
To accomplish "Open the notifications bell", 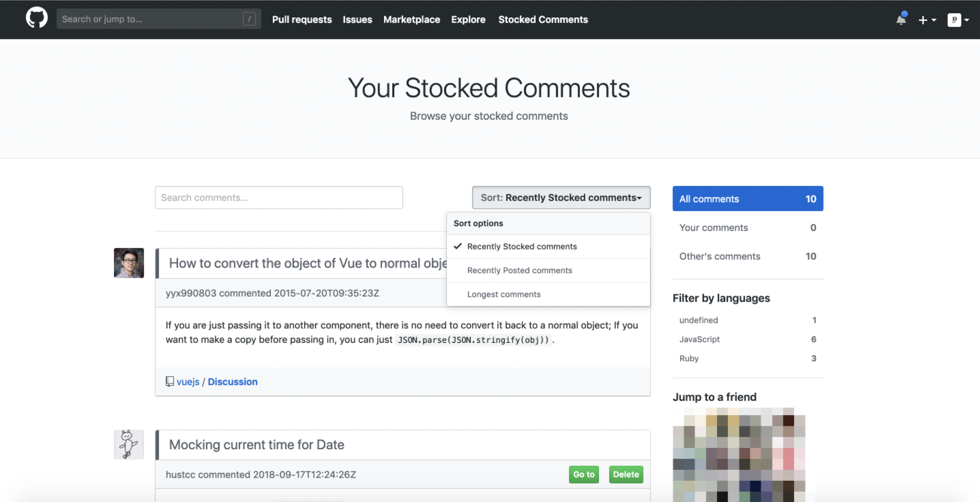I will click(901, 20).
